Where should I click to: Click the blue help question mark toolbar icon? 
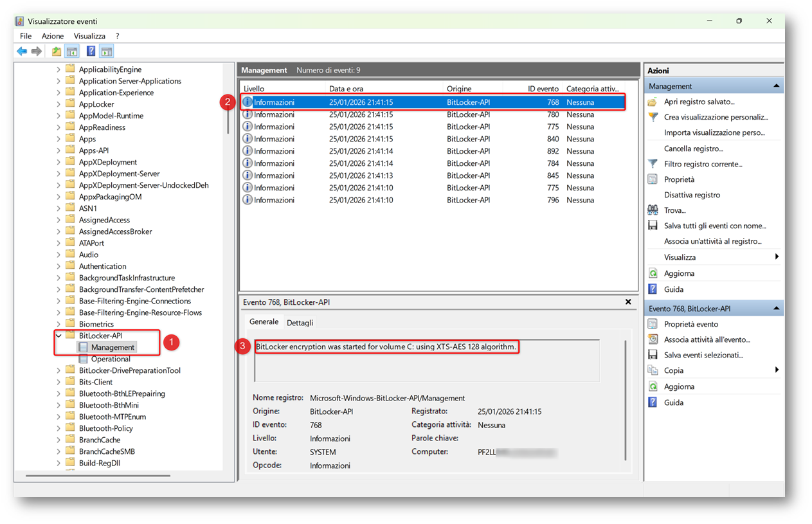click(x=91, y=51)
